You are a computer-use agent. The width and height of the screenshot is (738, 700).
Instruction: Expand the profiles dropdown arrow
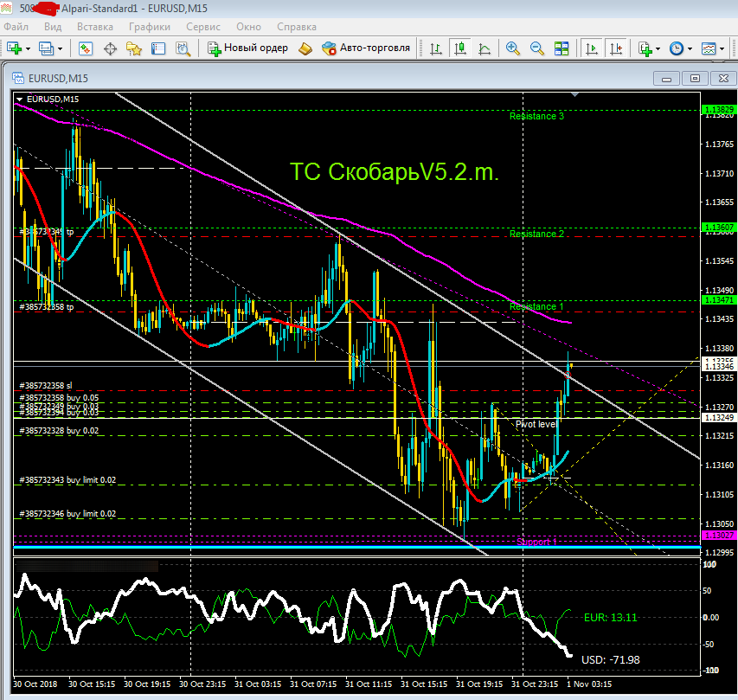tap(61, 49)
